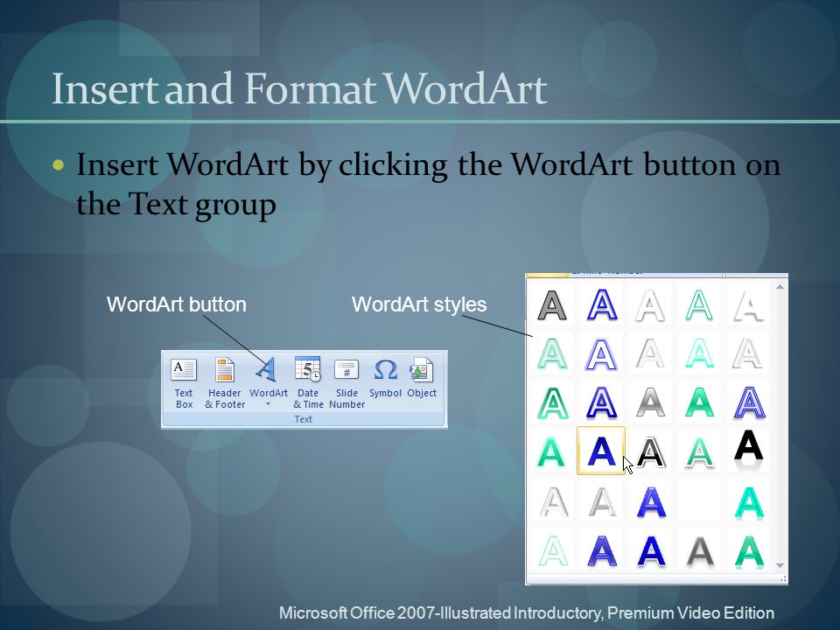Select the solid teal A starting the fourth row
The image size is (840, 630).
click(552, 451)
